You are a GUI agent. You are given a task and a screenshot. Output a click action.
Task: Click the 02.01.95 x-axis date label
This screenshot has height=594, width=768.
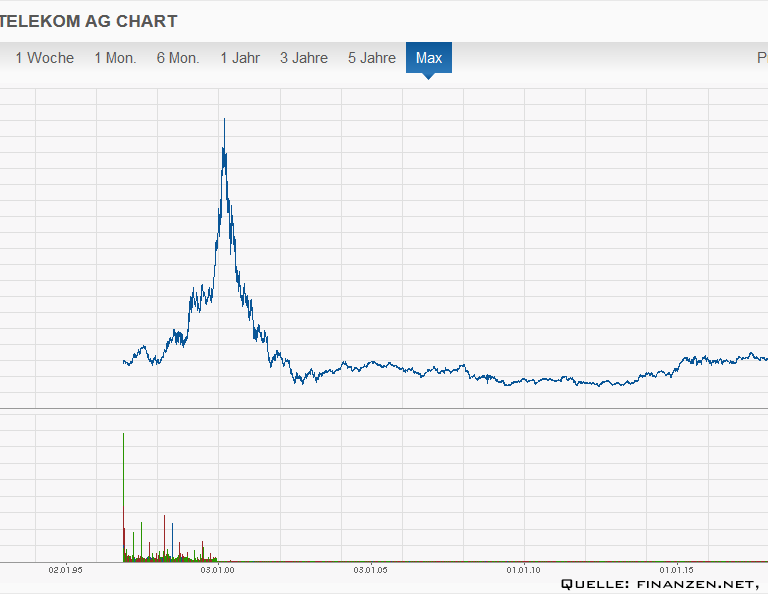[x=66, y=570]
